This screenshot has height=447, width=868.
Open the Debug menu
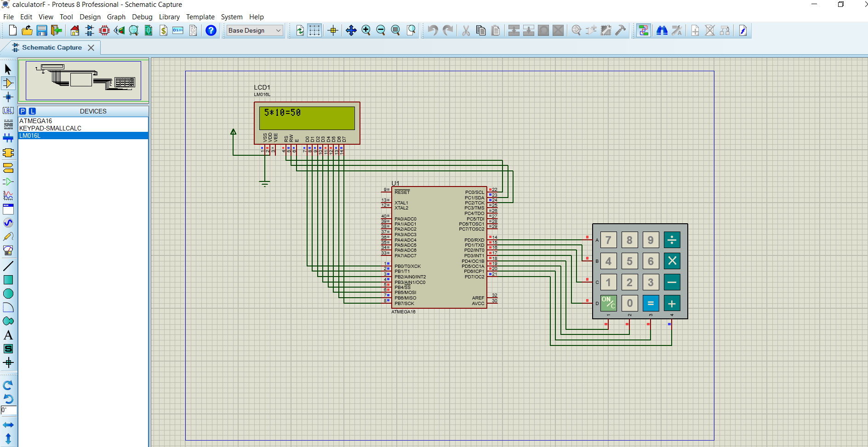click(142, 17)
